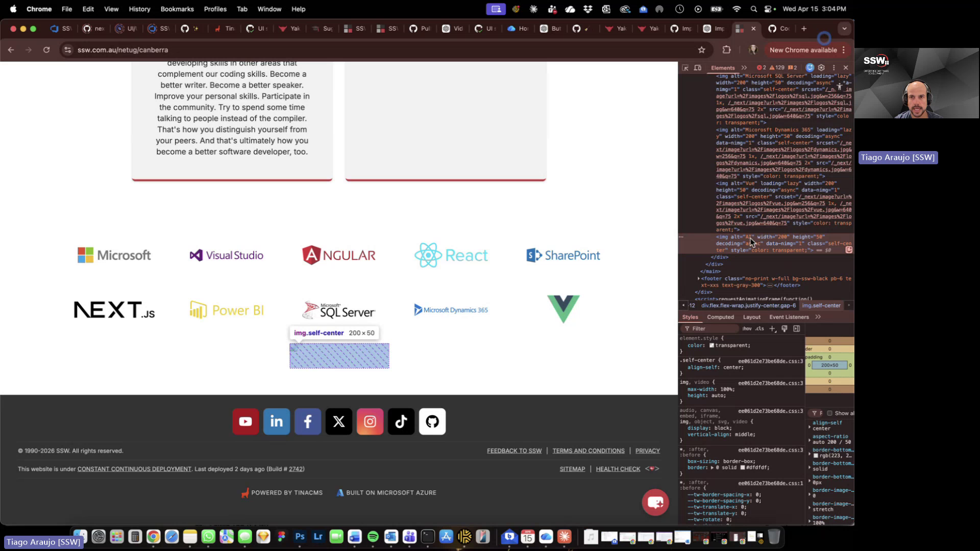The height and width of the screenshot is (551, 980).
Task: Open SSW X (Twitter) social icon
Action: [x=339, y=421]
